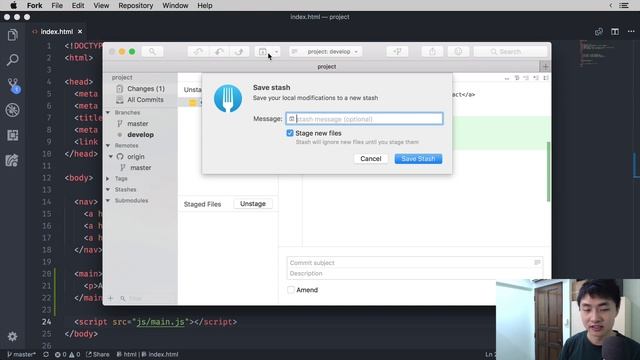
Task: Open the Search icon in VS Code sidebar
Action: click(x=13, y=60)
